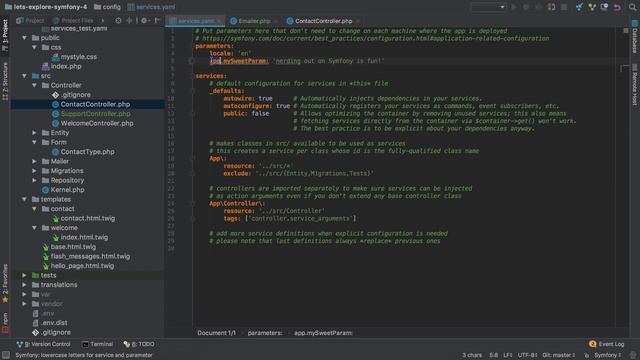Select flash_messages.html.twig template
The height and width of the screenshot is (360, 640).
click(x=90, y=256)
